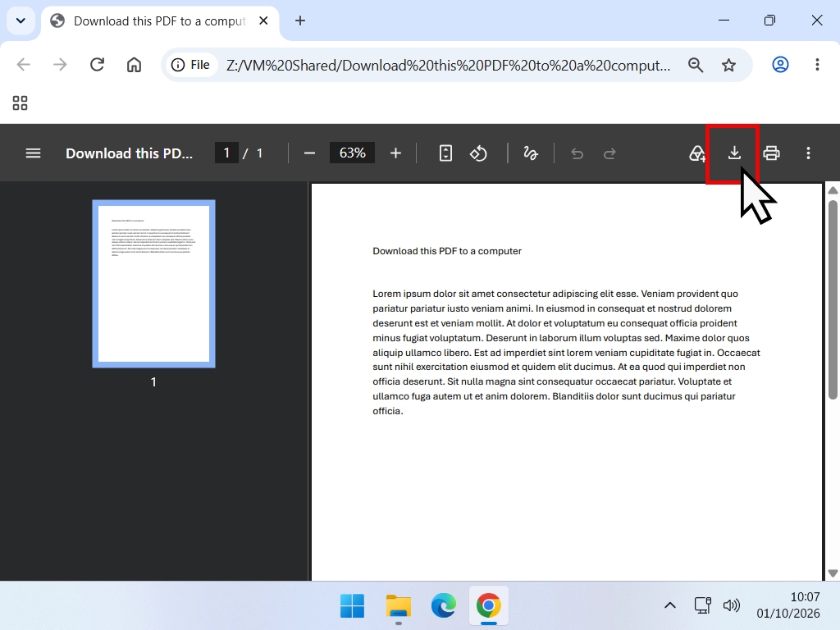Viewport: 840px width, 630px height.
Task: Click the 63% zoom level field
Action: coord(352,153)
